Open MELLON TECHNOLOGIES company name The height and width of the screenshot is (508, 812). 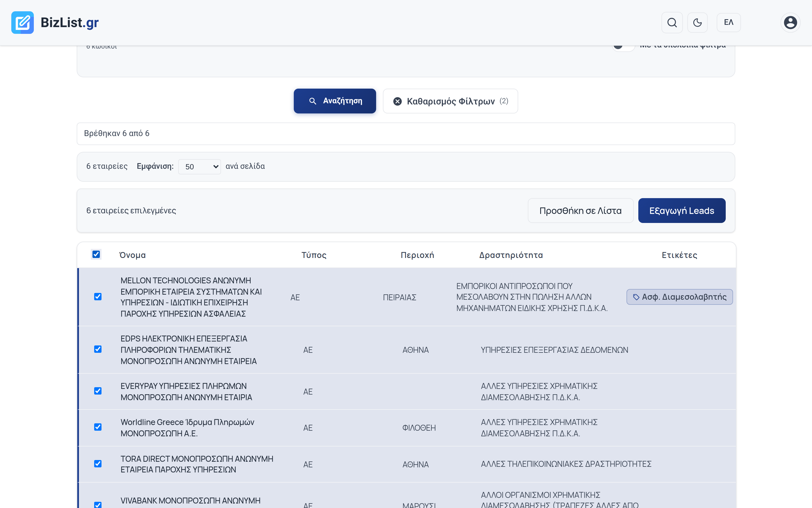tap(191, 297)
